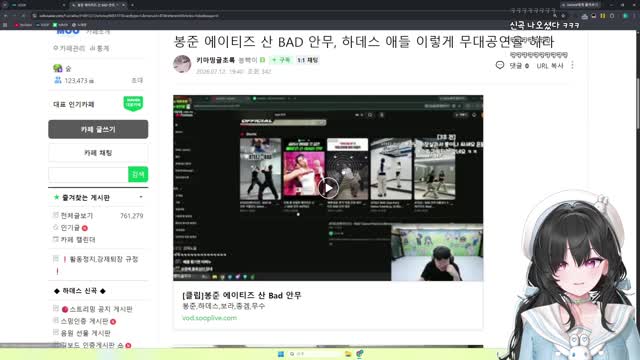Click the browser new tab plus icon

[x=133, y=5]
